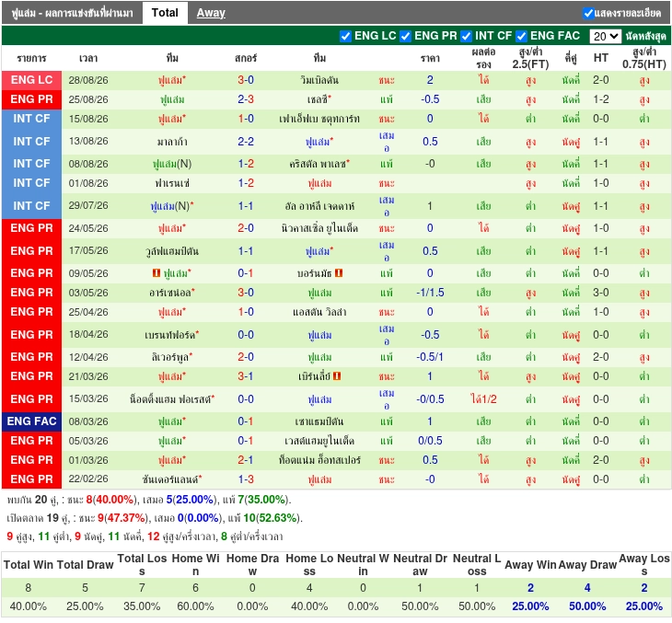Screen dimensions: 672x623
Task: Toggle the ENG LC checkbox
Action: 345,36
